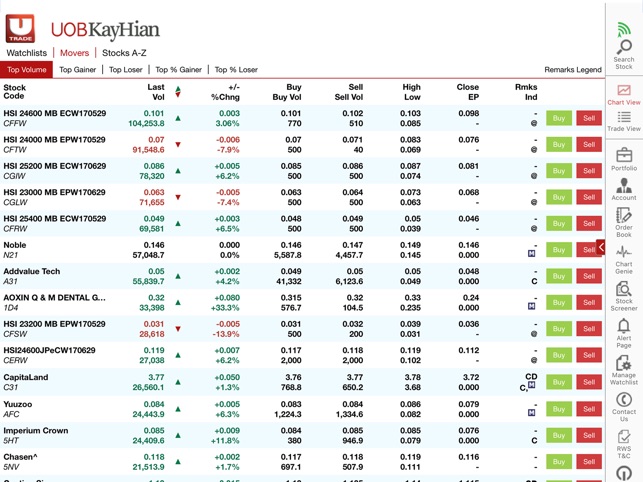The image size is (643, 482).
Task: Select AOXIN Q & M DENTAL G... name
Action: click(x=55, y=298)
